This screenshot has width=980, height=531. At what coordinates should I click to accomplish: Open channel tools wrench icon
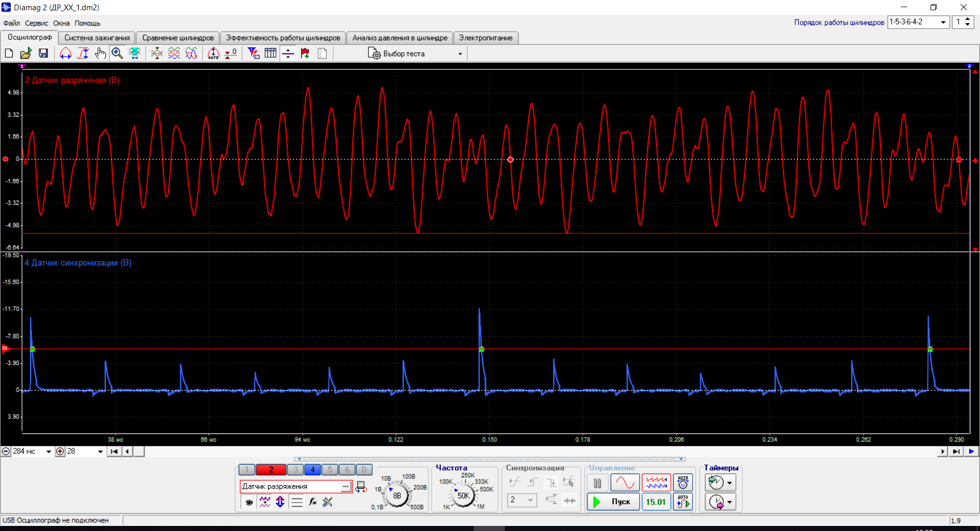coord(328,502)
